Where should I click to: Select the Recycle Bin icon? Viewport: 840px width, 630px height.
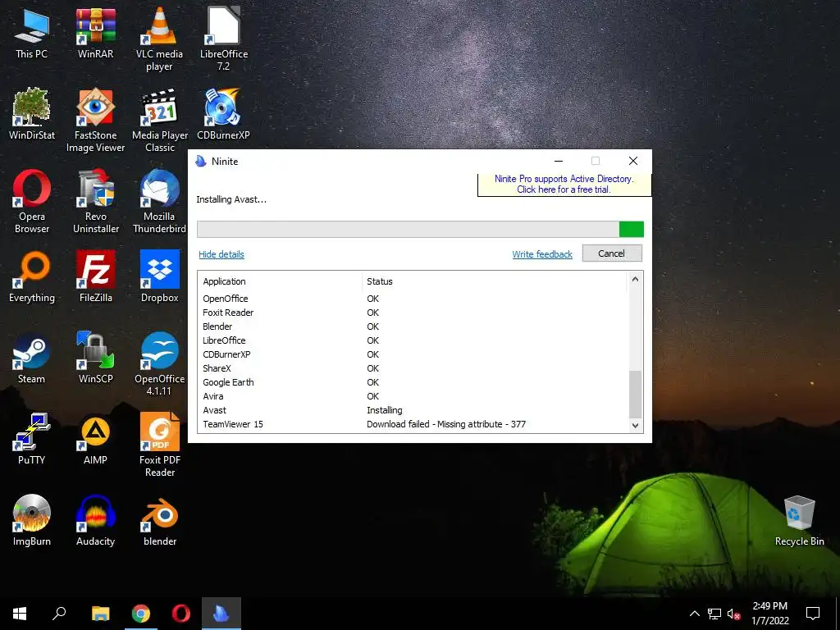799,521
